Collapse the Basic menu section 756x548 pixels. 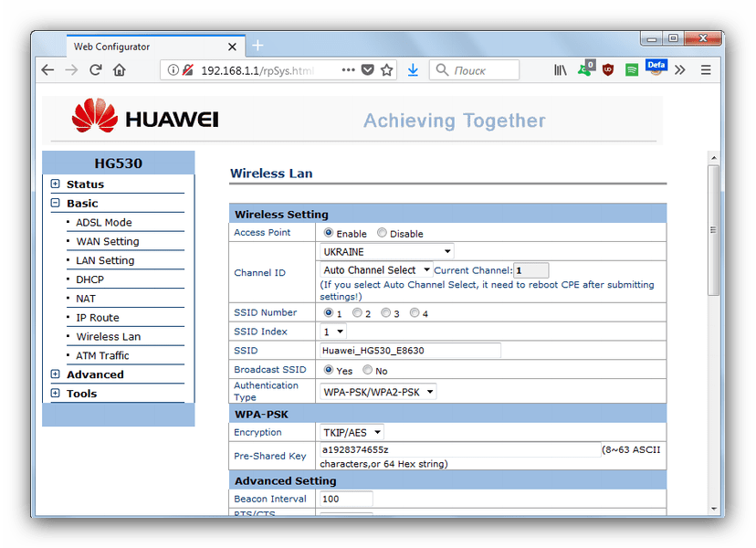[x=56, y=203]
